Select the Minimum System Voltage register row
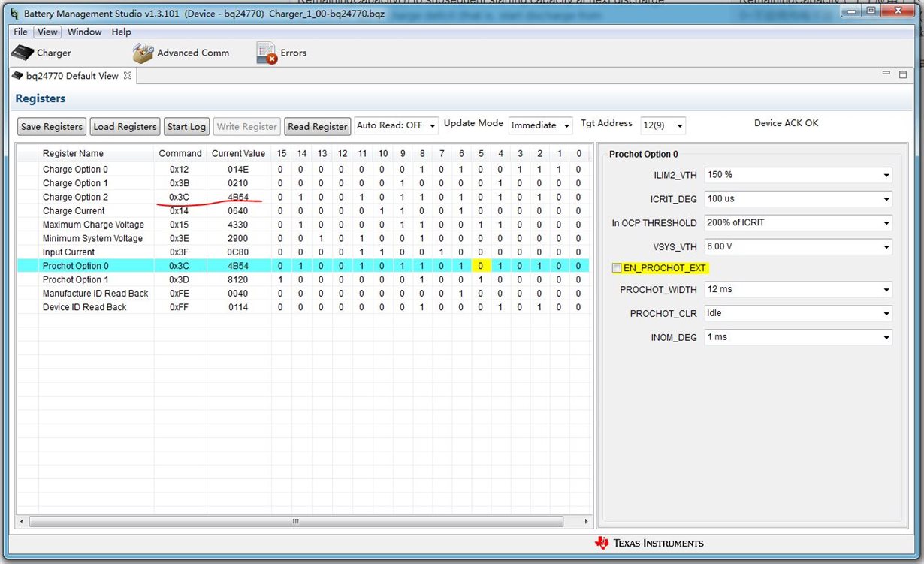 [303, 238]
